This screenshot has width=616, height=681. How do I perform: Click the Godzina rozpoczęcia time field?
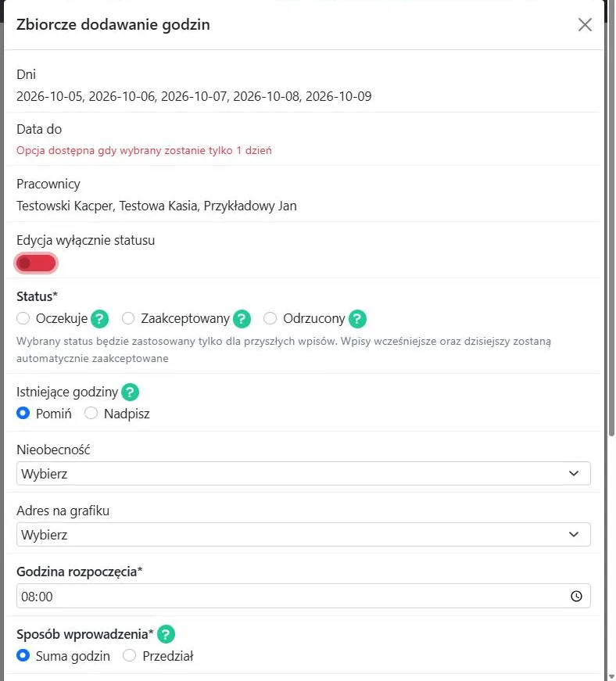303,596
